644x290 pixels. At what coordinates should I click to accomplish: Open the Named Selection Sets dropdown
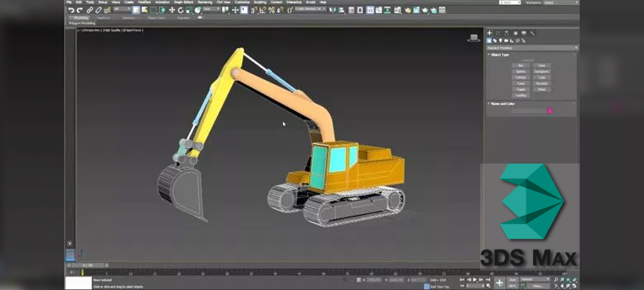tap(310, 9)
